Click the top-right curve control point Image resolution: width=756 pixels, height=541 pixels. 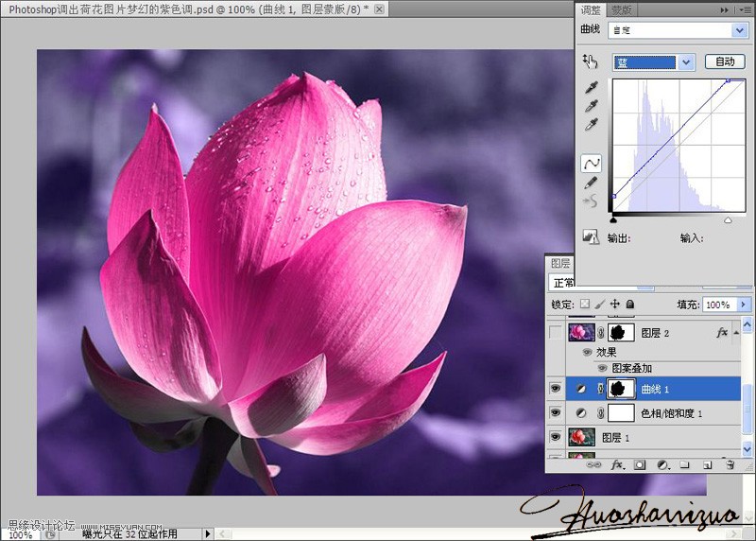[x=728, y=80]
